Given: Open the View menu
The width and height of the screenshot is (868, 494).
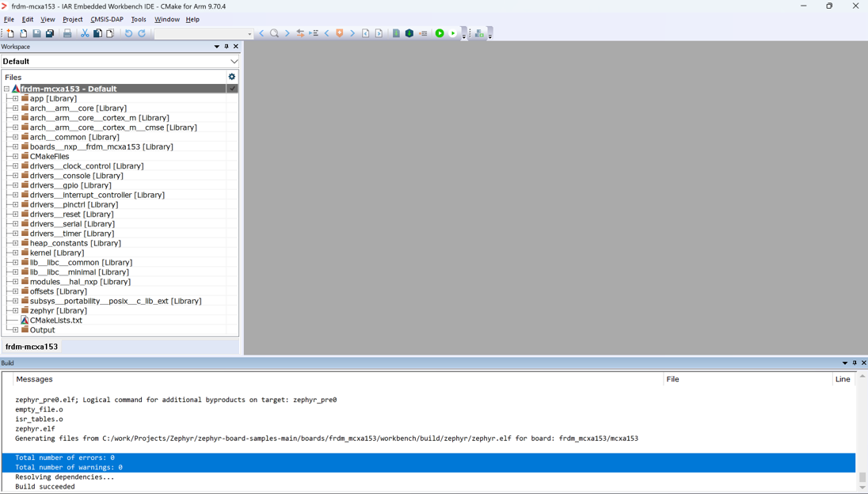Looking at the screenshot, I should tap(48, 19).
